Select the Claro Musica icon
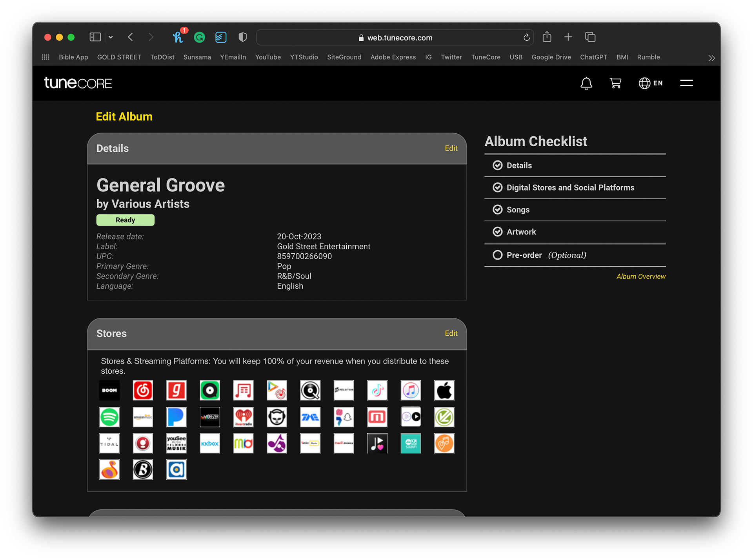 coord(344,444)
